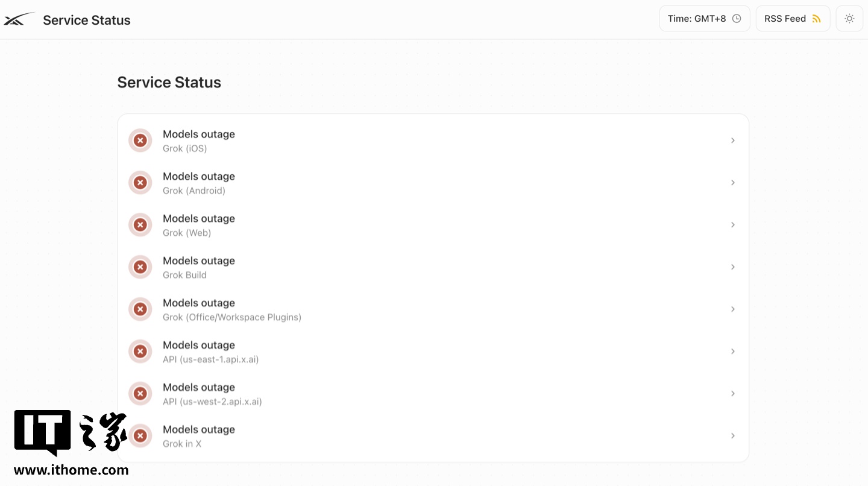This screenshot has width=868, height=486.
Task: Click the error icon for us-east-1 API
Action: click(140, 352)
